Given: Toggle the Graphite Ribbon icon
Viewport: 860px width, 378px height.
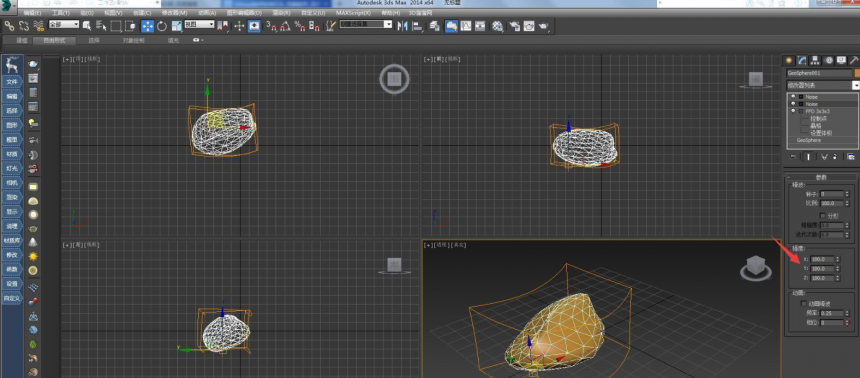Looking at the screenshot, I should [x=451, y=26].
